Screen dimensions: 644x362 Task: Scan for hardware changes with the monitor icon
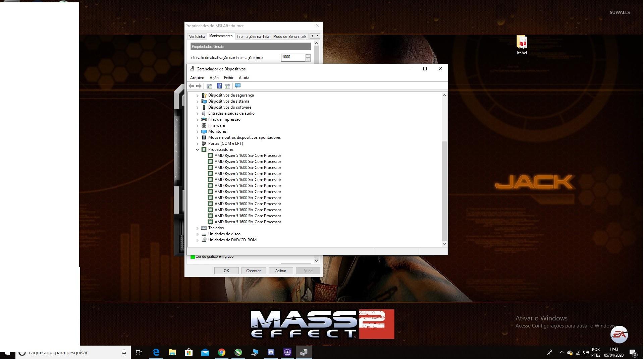coord(238,86)
